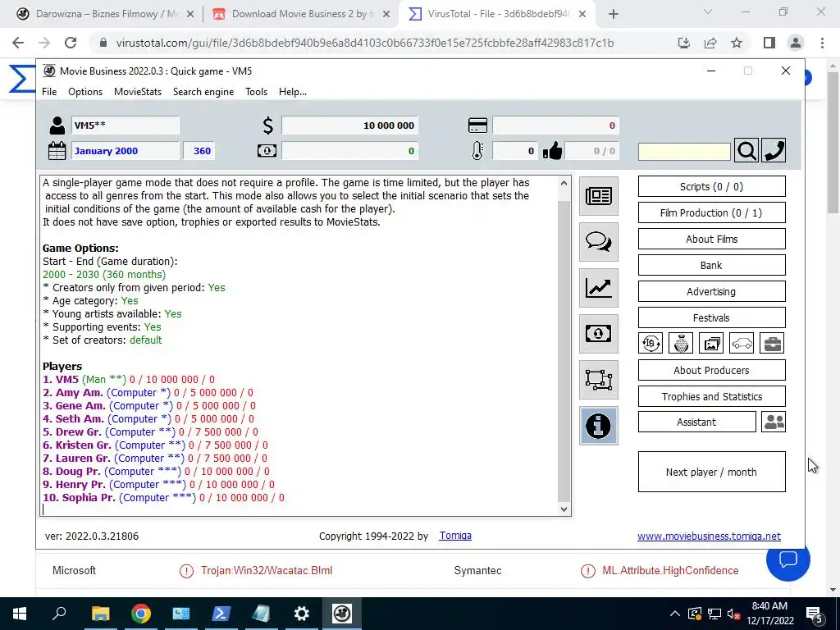Switch to Download Movie Business 2 tab
840x630 pixels.
coord(300,14)
